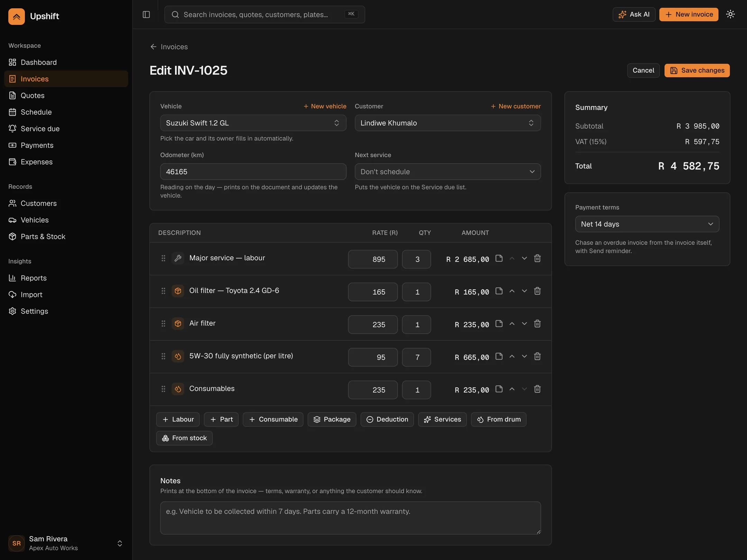Screen dimensions: 747x560
Task: Move 5W-30 oil line up
Action: coord(512,356)
